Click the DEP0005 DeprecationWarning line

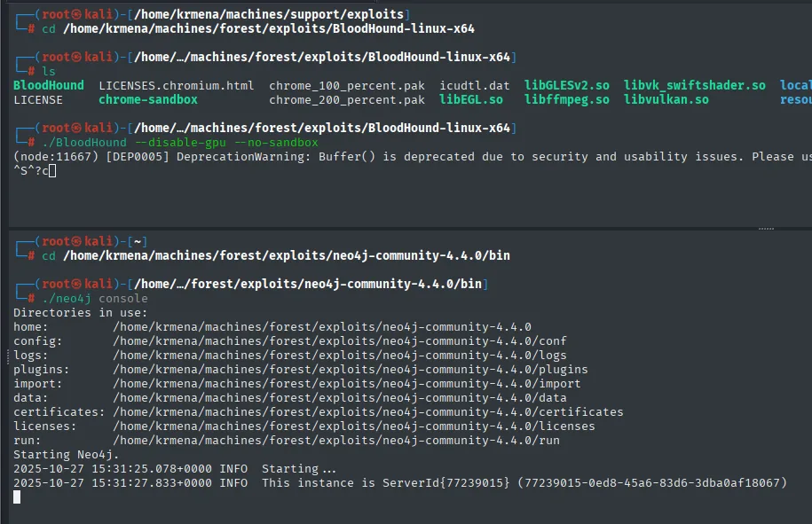413,156
